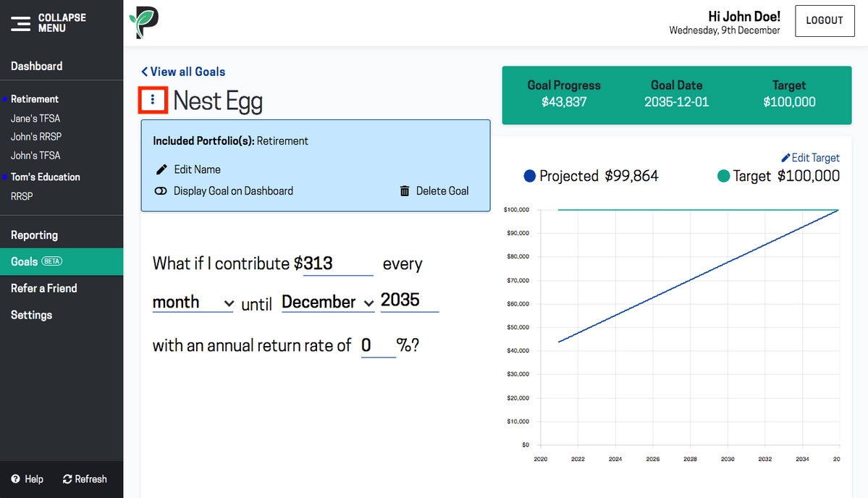Click the Refresh link text

point(90,479)
